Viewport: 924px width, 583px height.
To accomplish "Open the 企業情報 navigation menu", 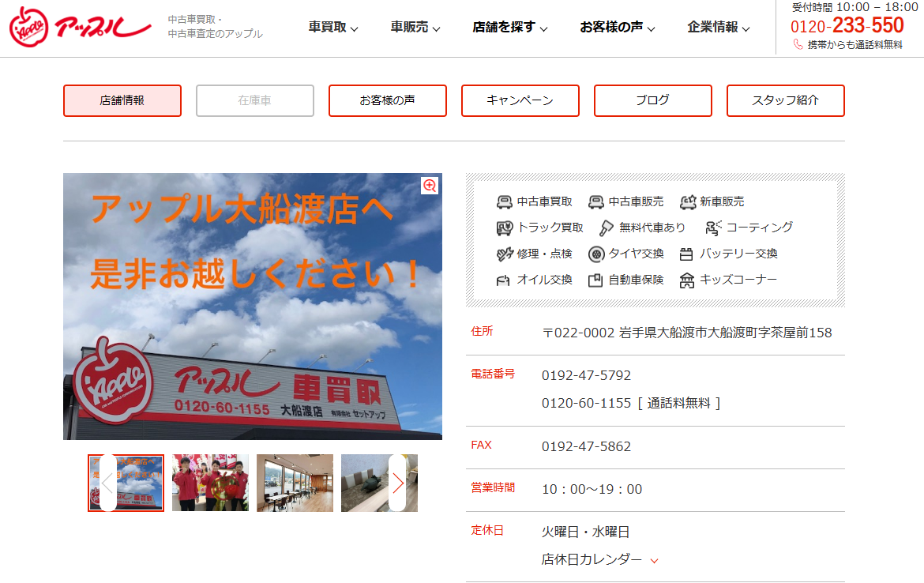I will pyautogui.click(x=718, y=28).
